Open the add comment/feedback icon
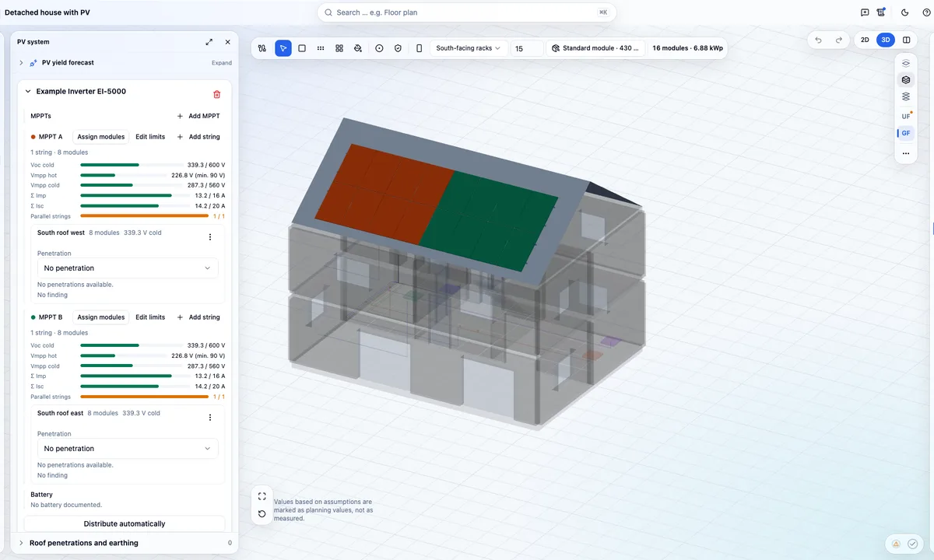The image size is (934, 560). 865,12
